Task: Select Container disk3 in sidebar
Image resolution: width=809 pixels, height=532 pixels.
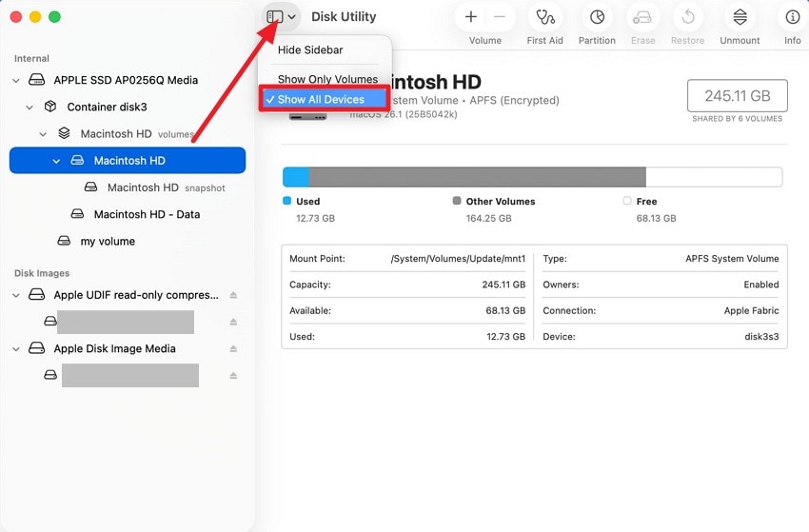Action: 127,107
